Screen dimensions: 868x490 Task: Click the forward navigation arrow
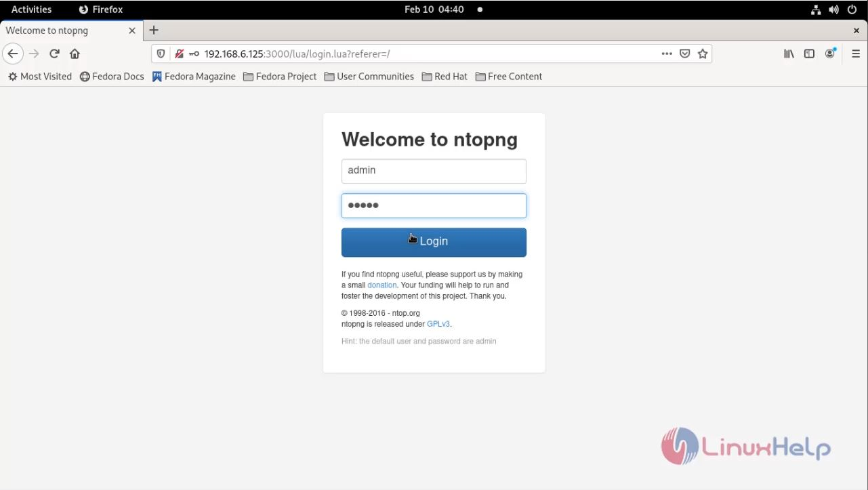34,54
